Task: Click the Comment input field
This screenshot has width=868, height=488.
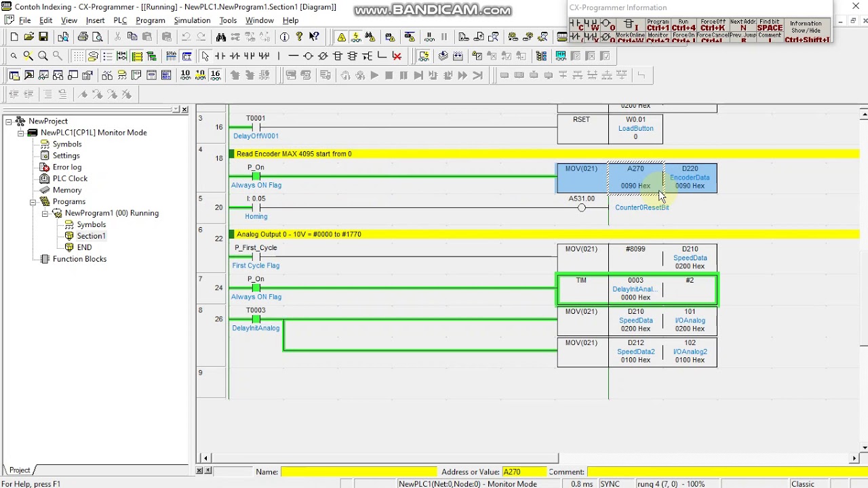Action: click(x=727, y=472)
